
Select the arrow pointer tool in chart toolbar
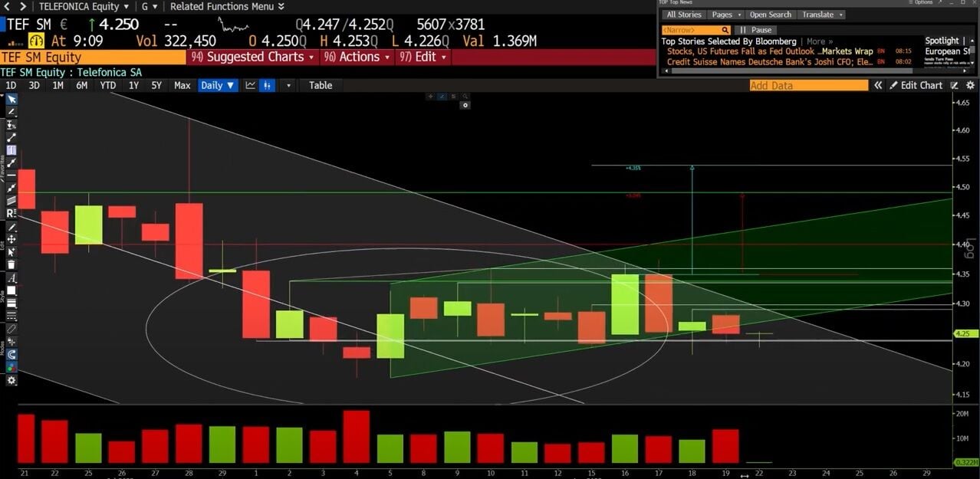point(12,99)
